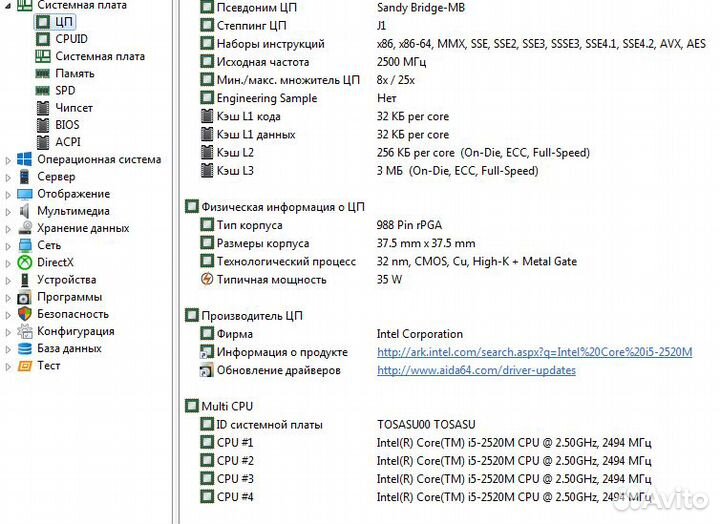Select the Кэш L1 кода row
The height and width of the screenshot is (524, 720).
pos(325,116)
